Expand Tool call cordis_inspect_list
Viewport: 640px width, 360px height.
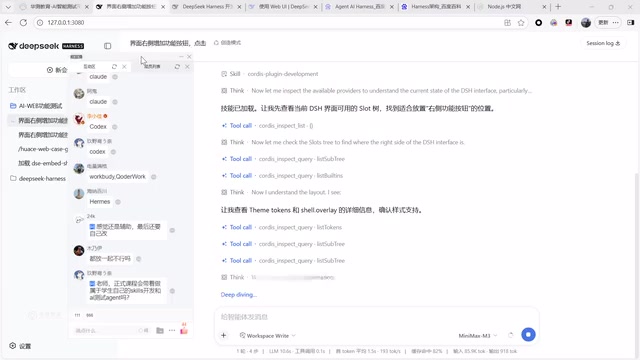coord(267,126)
